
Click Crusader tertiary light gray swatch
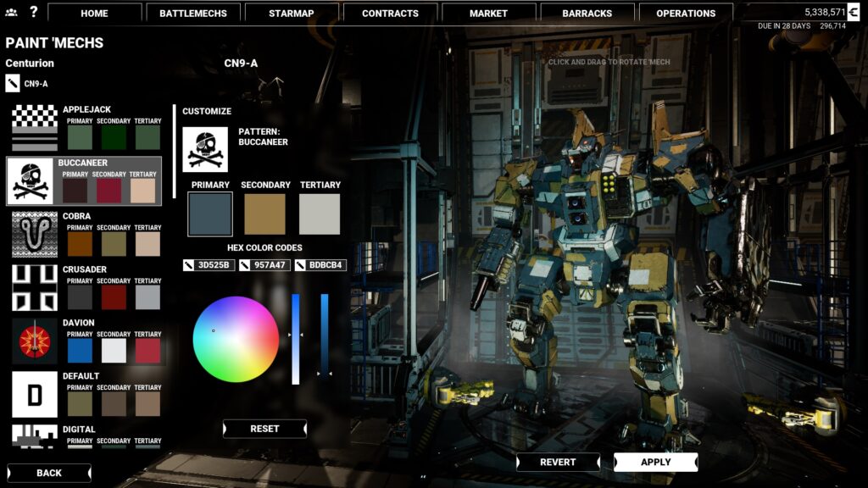tap(147, 297)
